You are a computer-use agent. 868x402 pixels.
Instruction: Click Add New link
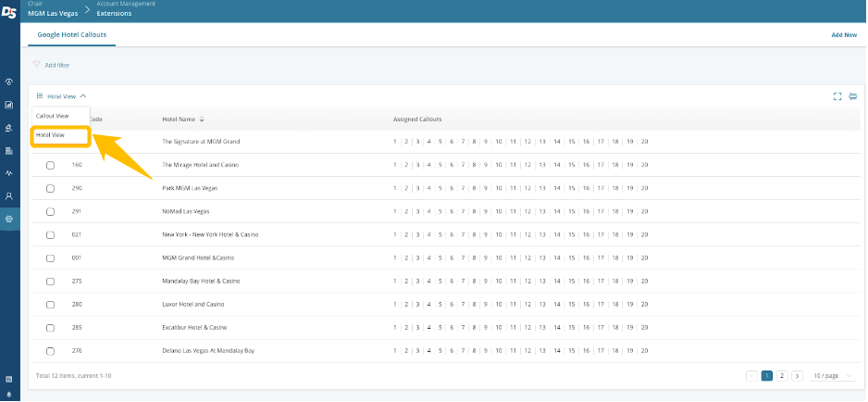(x=844, y=35)
